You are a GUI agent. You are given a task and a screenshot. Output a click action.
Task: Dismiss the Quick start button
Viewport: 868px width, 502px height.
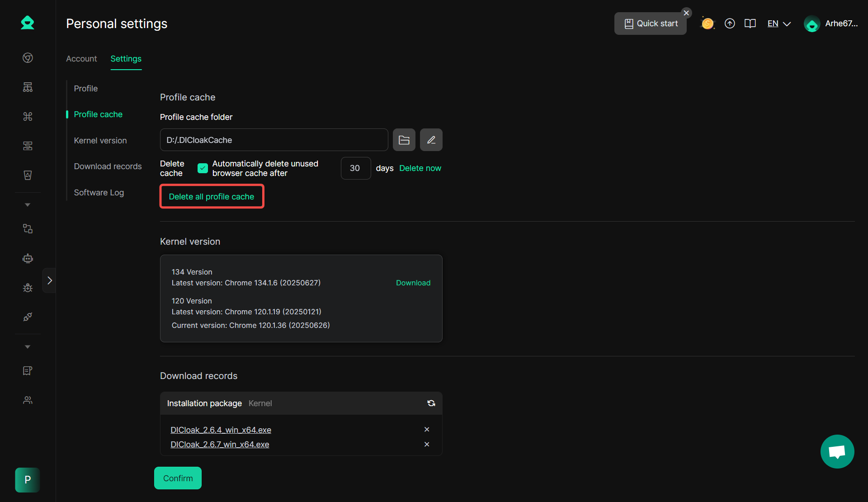coord(686,13)
